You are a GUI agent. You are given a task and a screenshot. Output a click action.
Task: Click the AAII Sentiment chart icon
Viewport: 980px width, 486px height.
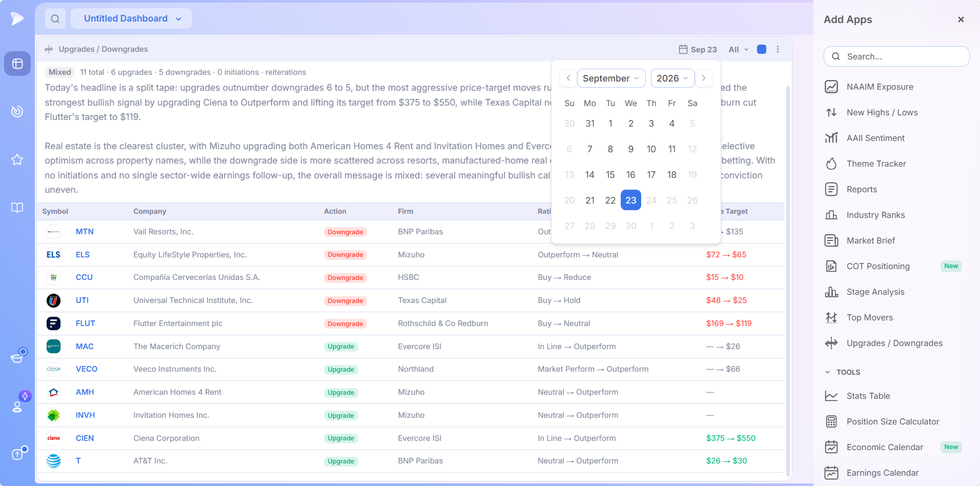(831, 138)
